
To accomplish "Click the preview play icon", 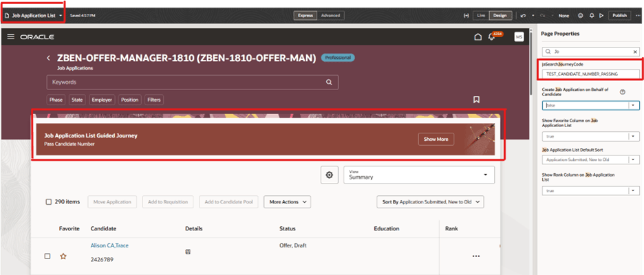I will point(601,16).
